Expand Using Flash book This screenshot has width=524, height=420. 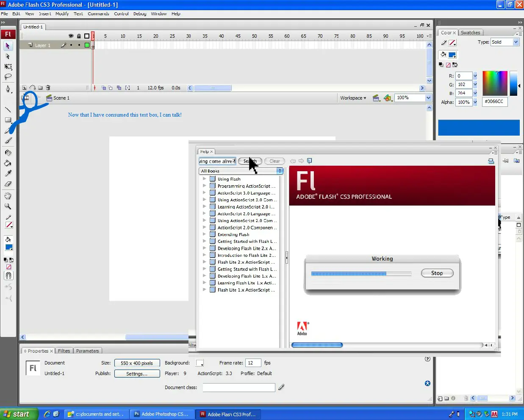tap(205, 179)
